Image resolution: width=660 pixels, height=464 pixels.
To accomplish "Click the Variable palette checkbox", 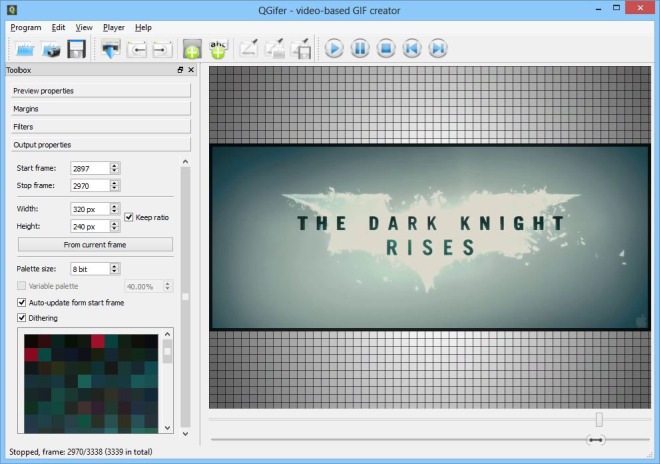I will [21, 286].
